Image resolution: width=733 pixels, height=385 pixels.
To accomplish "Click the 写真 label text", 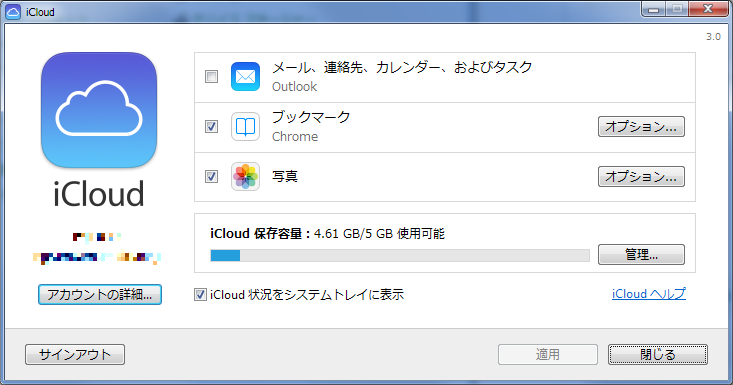I will point(285,177).
